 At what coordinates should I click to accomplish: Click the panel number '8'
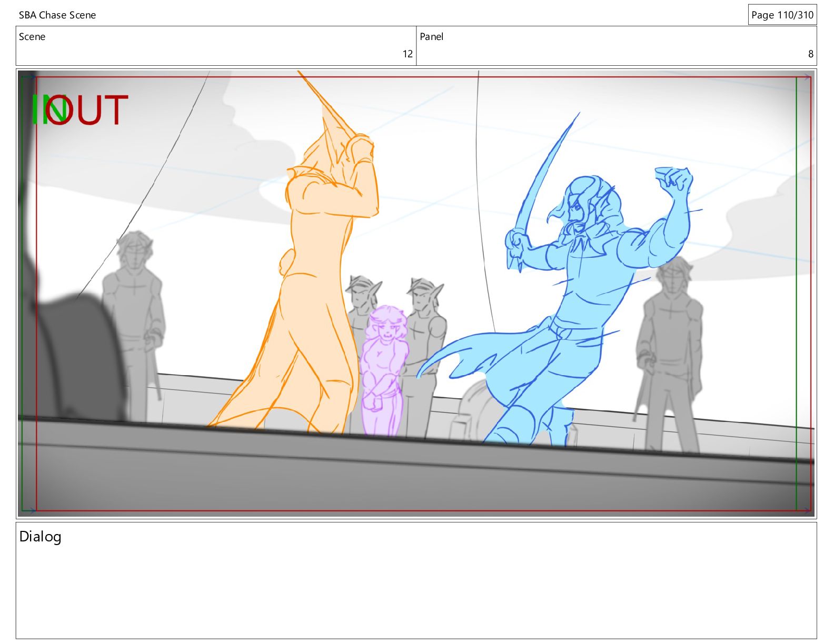tap(810, 54)
